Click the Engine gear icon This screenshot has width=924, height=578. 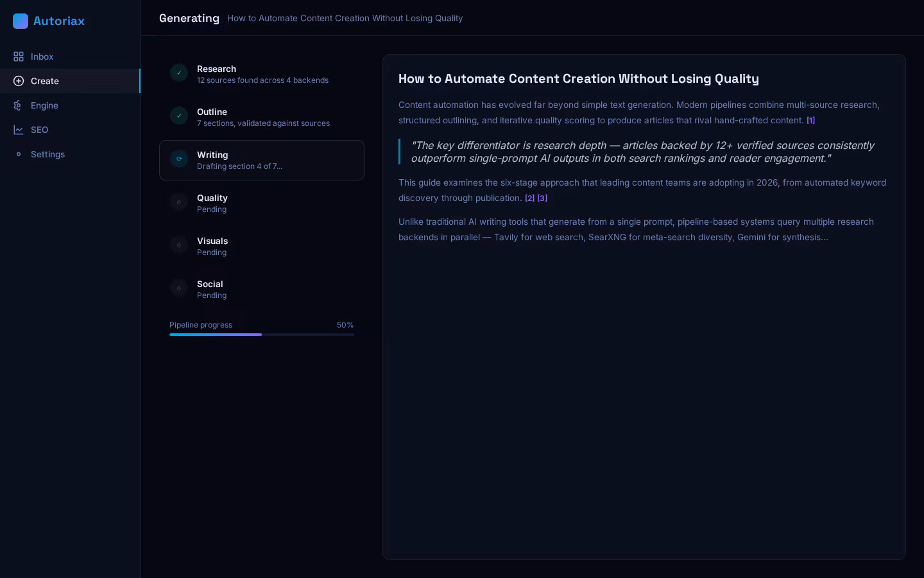(19, 105)
